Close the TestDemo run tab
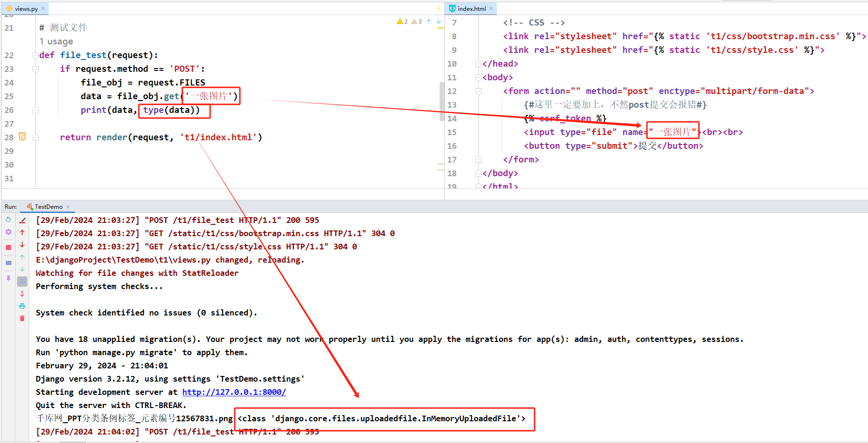Screen dimensions: 868x443 [68, 207]
